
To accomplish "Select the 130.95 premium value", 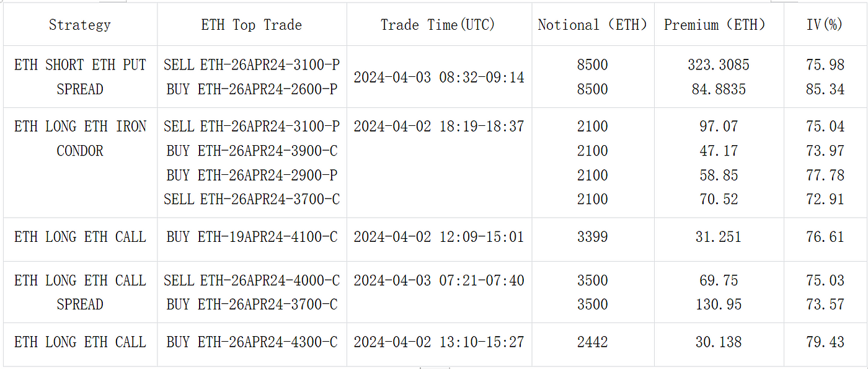I will (719, 305).
